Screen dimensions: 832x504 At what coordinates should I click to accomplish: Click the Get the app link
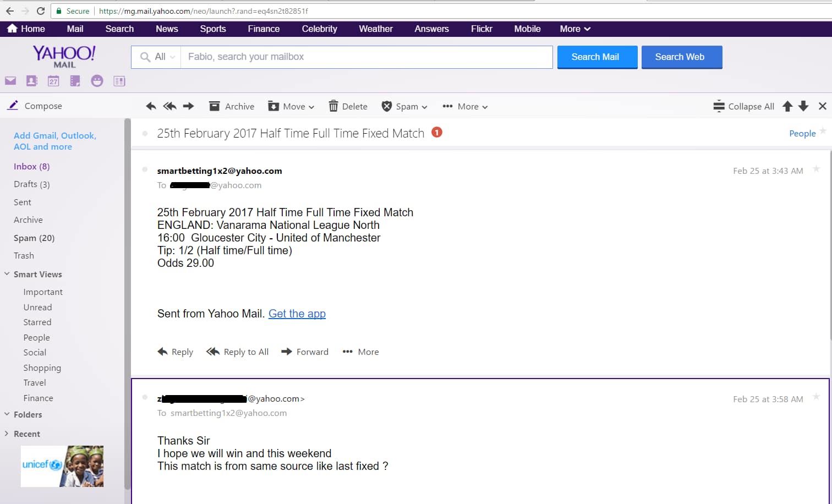pos(297,314)
